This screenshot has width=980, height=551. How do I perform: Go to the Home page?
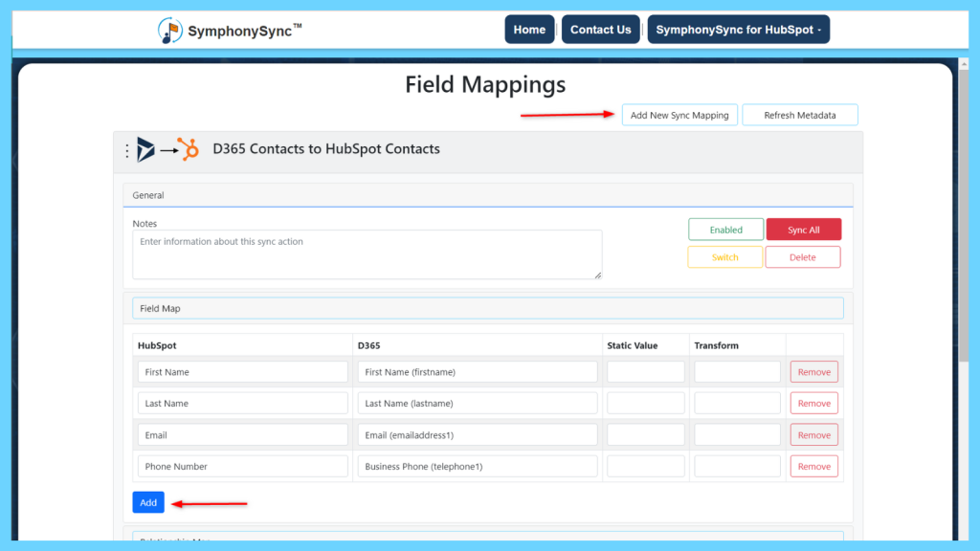[x=529, y=30]
